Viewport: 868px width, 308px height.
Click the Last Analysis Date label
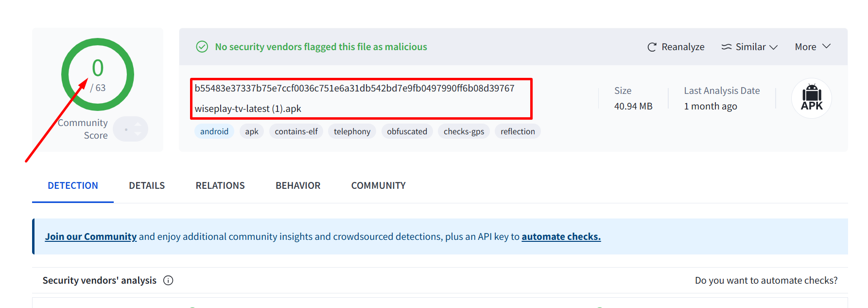pyautogui.click(x=722, y=91)
